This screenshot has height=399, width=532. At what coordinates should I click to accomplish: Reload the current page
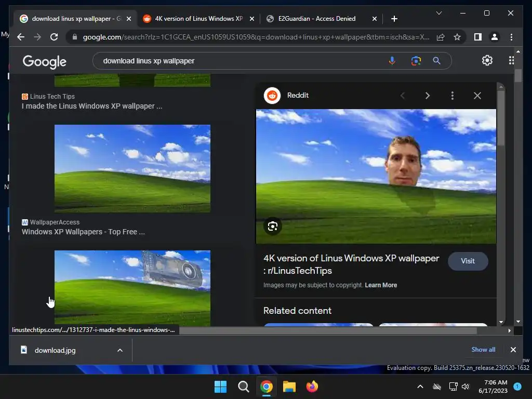(x=54, y=37)
